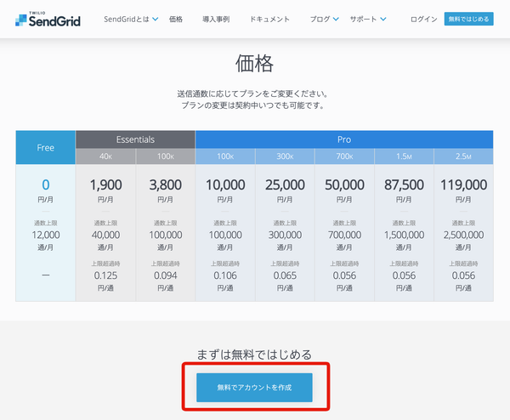The height and width of the screenshot is (420, 510).
Task: Click the 無料ではじめる header button
Action: pyautogui.click(x=468, y=19)
